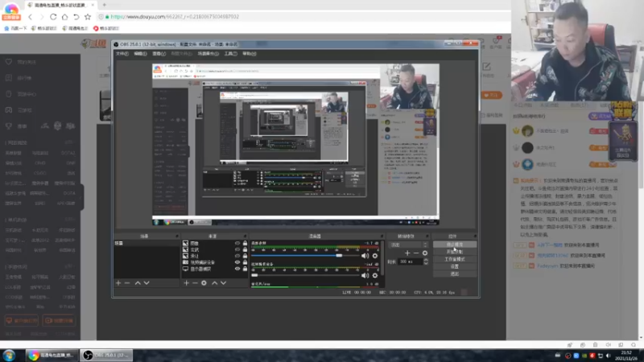
Task: Click the browser address bar URL
Action: pos(175,17)
